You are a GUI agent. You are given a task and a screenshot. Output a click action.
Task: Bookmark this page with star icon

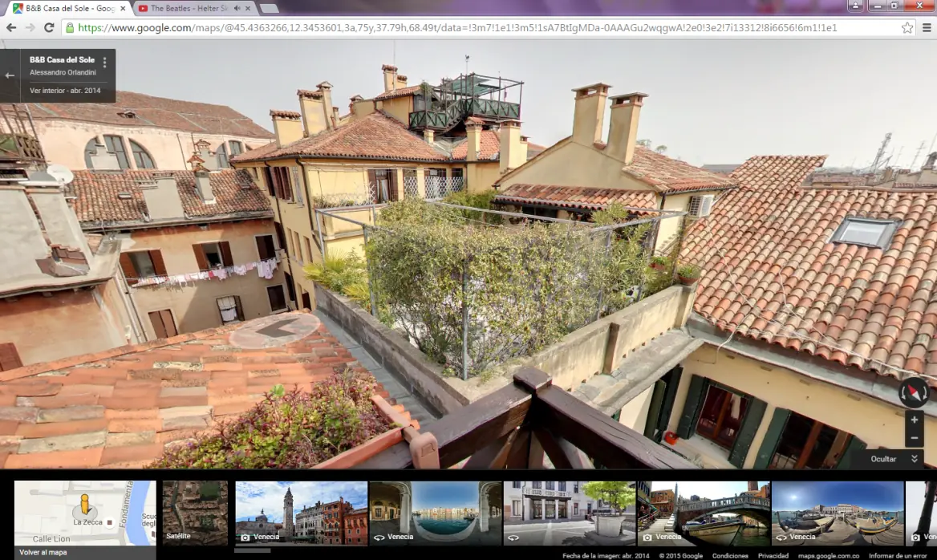click(907, 27)
